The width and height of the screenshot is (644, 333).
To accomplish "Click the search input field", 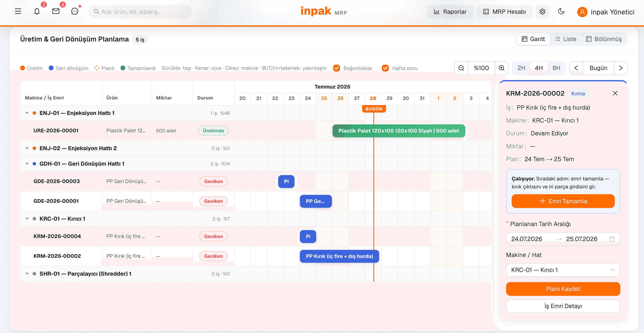I will point(140,12).
